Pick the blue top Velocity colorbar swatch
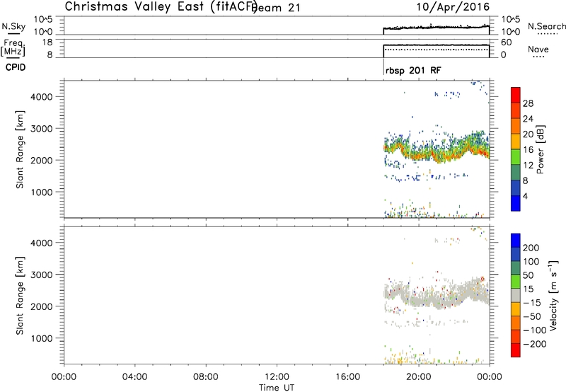This screenshot has height=392, width=566. click(x=516, y=241)
